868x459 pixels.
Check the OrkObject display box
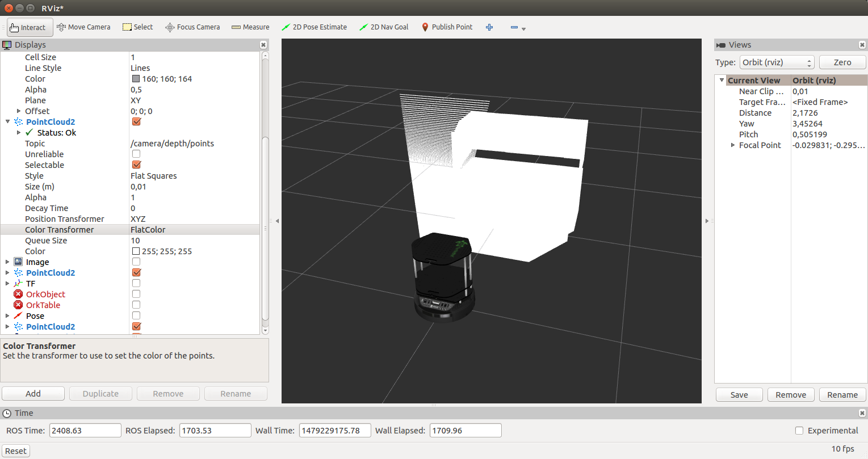136,294
